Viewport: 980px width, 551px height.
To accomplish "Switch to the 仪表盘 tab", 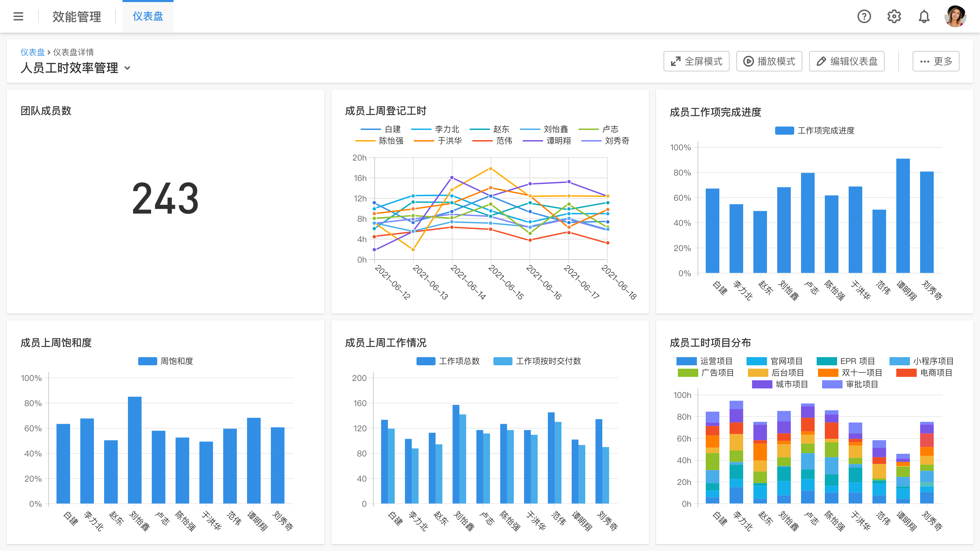I will [148, 17].
